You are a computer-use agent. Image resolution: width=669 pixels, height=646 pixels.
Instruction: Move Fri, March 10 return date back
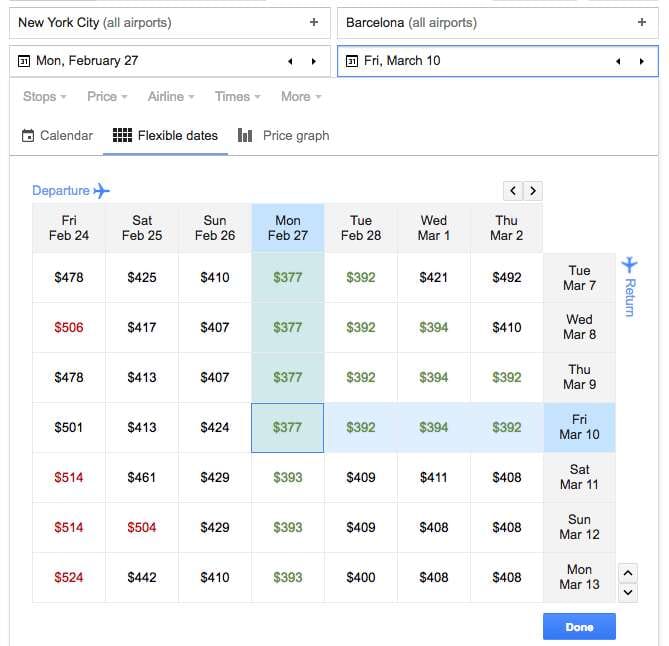point(618,61)
